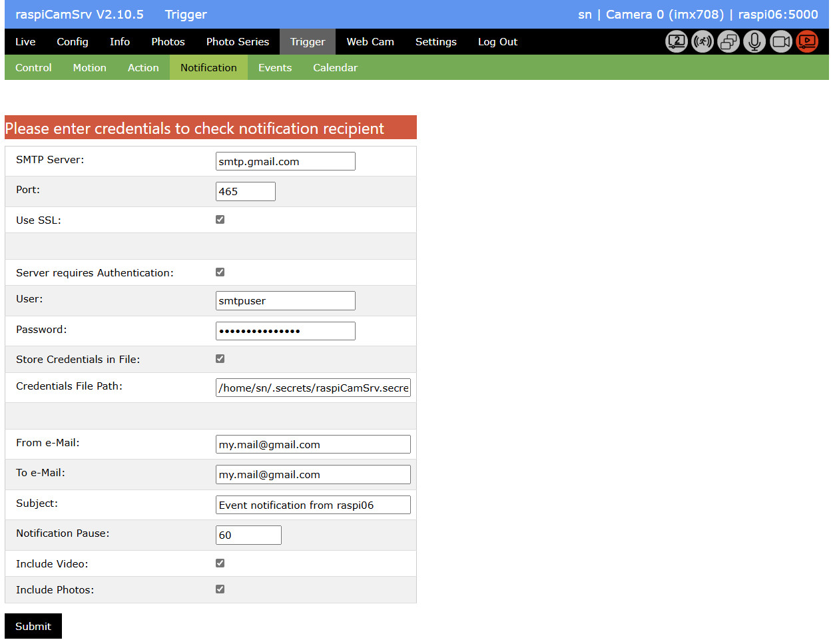833x644 pixels.
Task: Toggle the Include Photos checkbox
Action: pos(220,589)
